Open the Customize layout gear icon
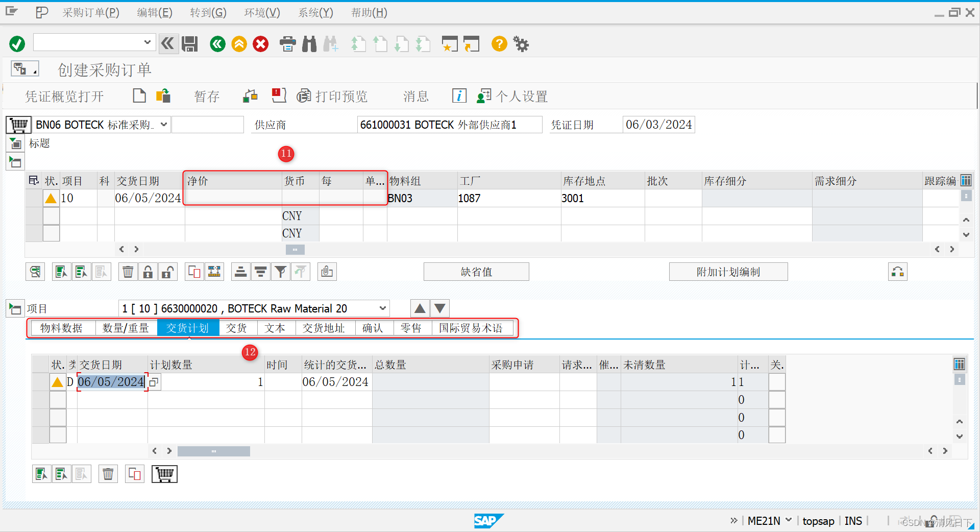Image resolution: width=980 pixels, height=532 pixels. (x=521, y=44)
